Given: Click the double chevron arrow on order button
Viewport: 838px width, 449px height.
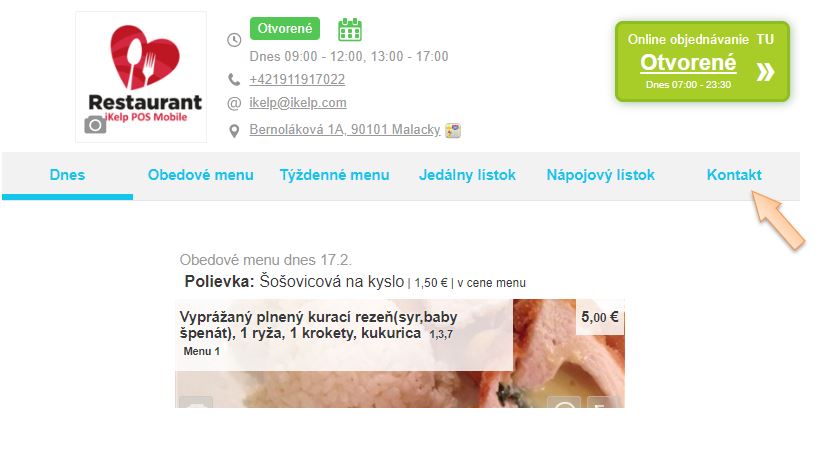Looking at the screenshot, I should pos(765,71).
